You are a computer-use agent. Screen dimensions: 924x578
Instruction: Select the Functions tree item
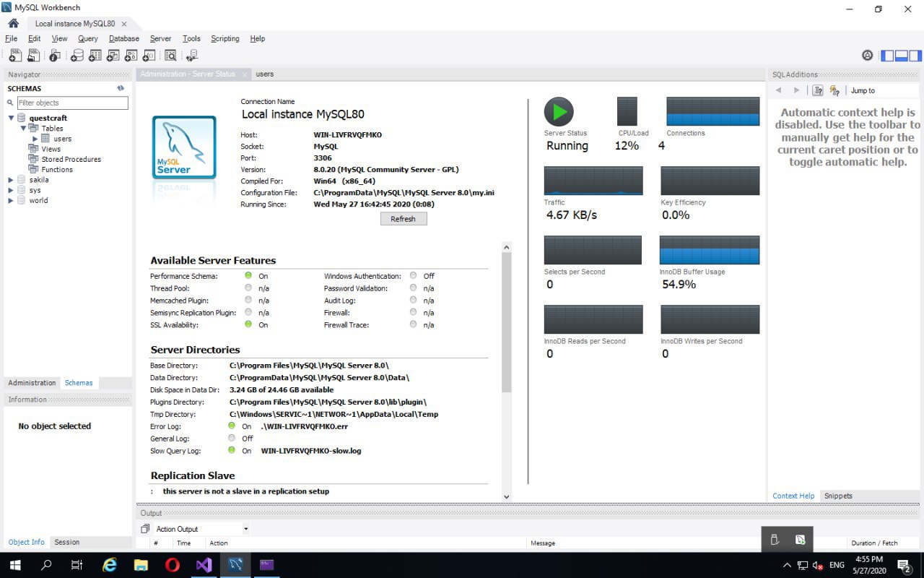(x=57, y=169)
